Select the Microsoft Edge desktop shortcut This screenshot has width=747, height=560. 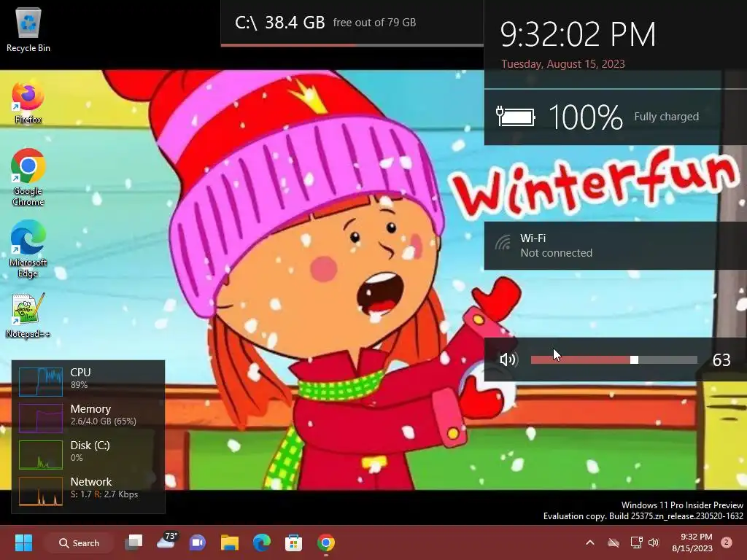(x=28, y=249)
